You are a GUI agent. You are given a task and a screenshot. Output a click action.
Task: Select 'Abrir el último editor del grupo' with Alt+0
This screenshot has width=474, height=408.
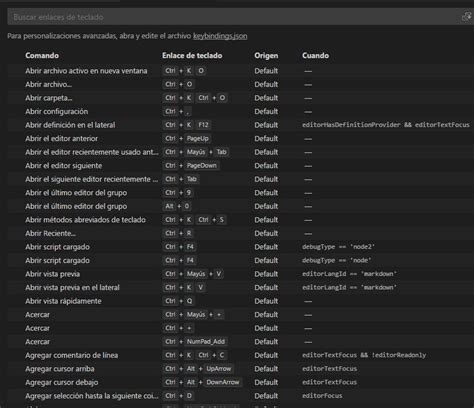[76, 206]
